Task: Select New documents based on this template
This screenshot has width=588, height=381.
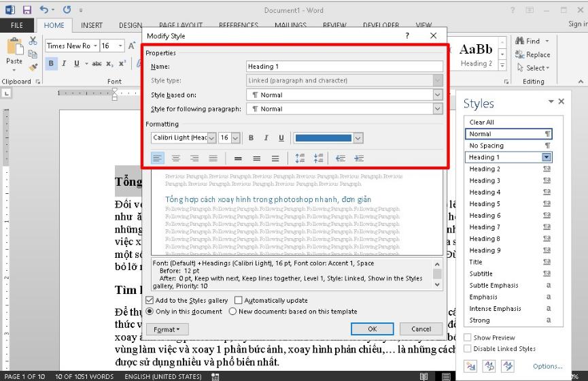Action: tap(233, 312)
